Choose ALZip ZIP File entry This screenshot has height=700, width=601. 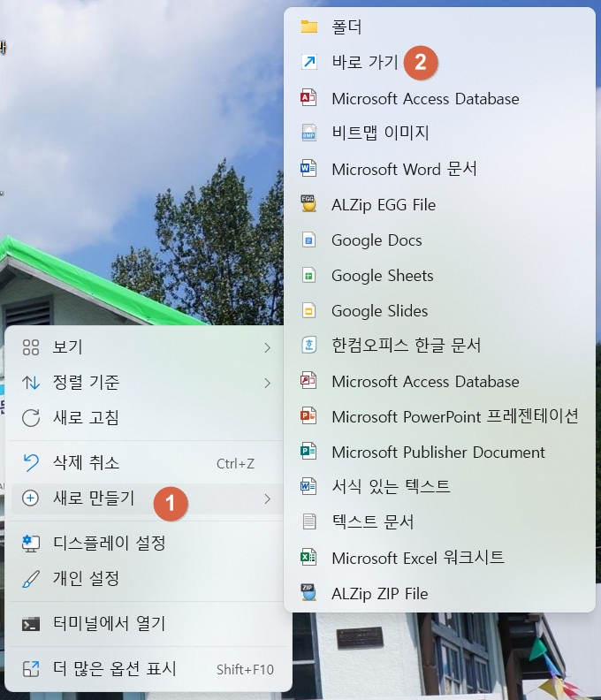click(x=439, y=593)
